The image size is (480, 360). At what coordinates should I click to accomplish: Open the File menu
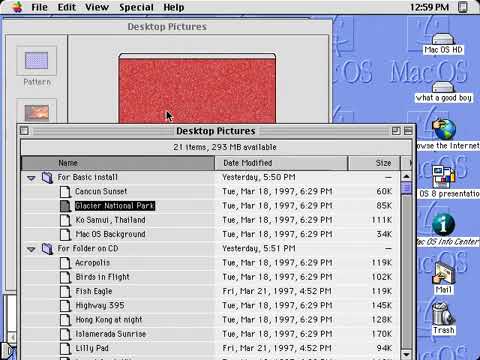[39, 7]
